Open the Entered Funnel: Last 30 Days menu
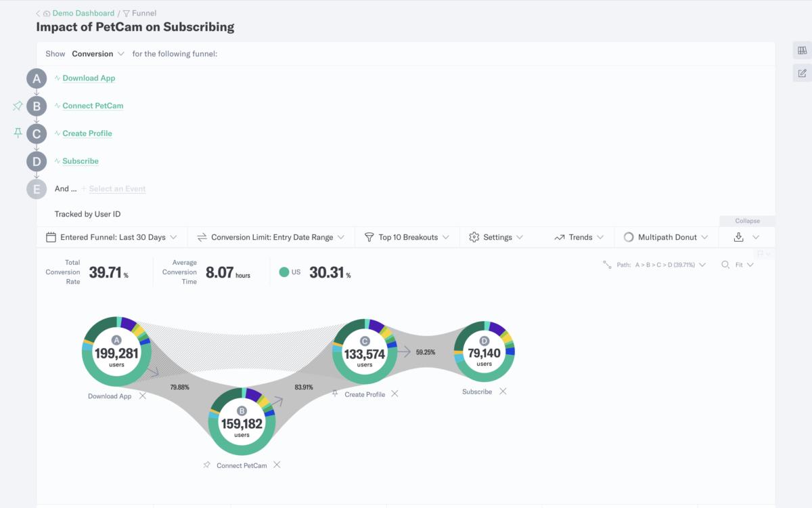The image size is (812, 508). [112, 237]
